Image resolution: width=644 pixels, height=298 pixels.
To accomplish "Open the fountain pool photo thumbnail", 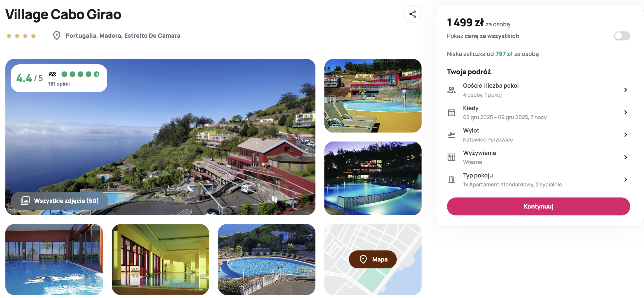I will (373, 96).
